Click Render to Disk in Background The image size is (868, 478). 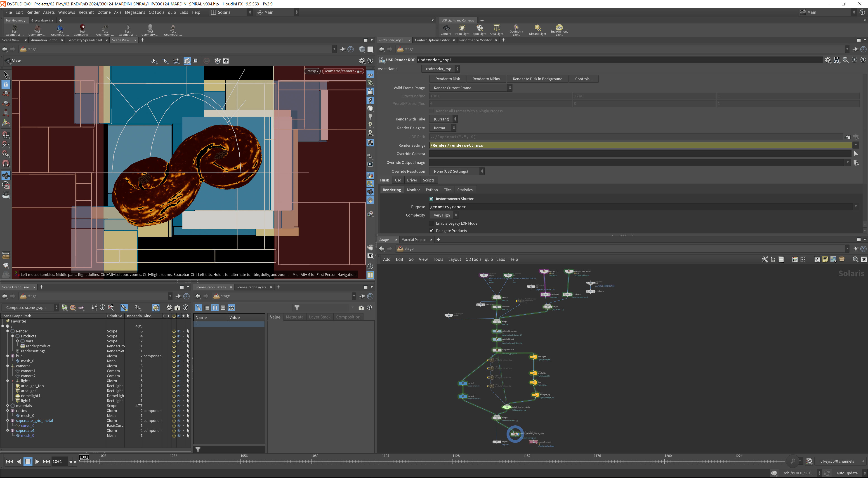click(537, 79)
